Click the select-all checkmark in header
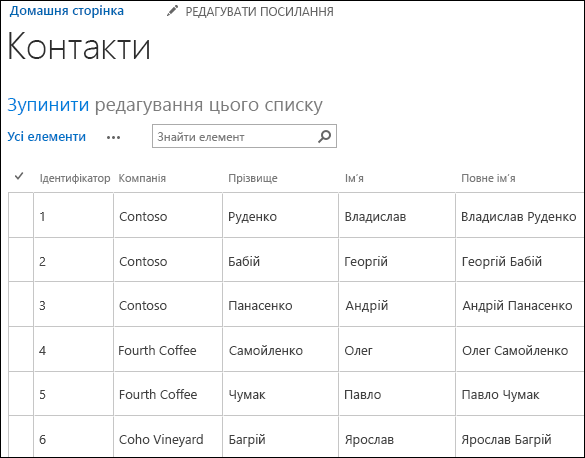585x458 pixels. point(19,176)
